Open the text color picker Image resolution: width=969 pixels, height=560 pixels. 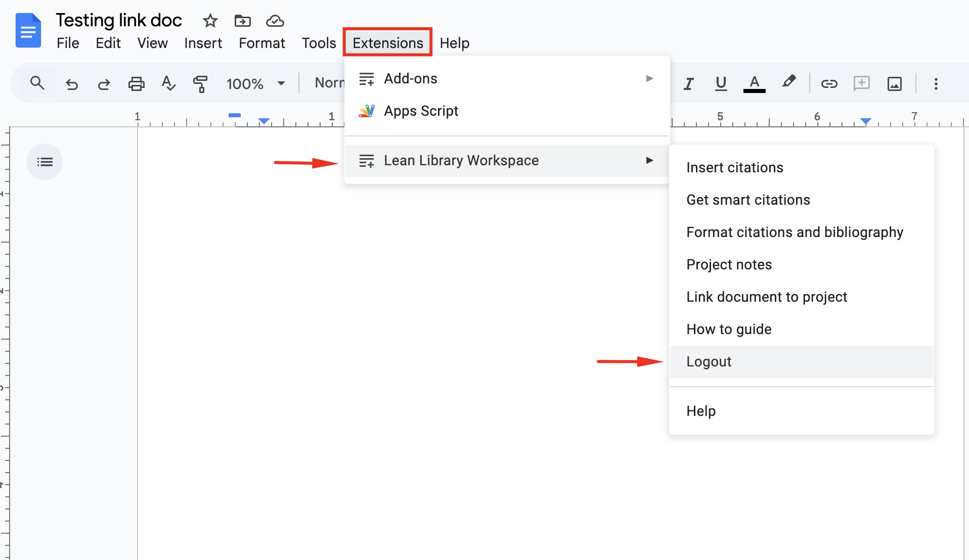(x=754, y=83)
